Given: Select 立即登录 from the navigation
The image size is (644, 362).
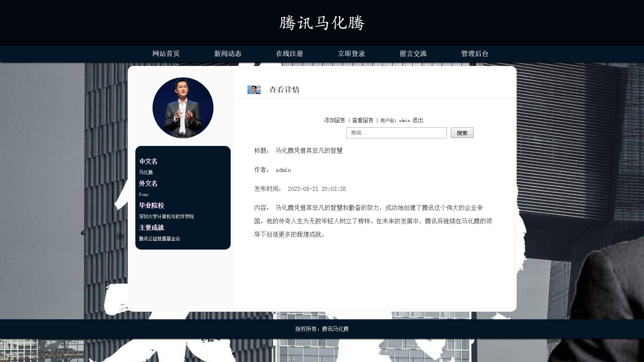Looking at the screenshot, I should 351,54.
